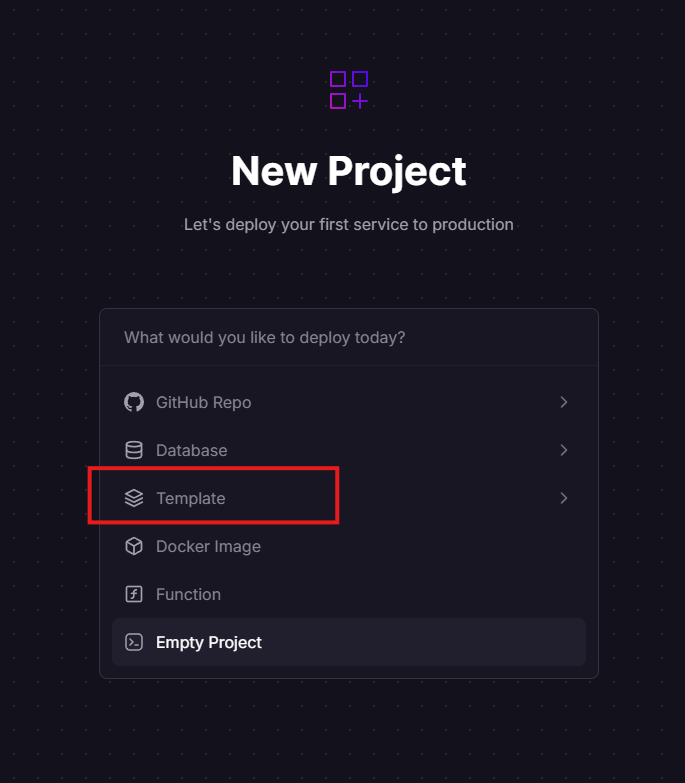The height and width of the screenshot is (783, 685).
Task: Choose the Docker Image option label
Action: (208, 546)
